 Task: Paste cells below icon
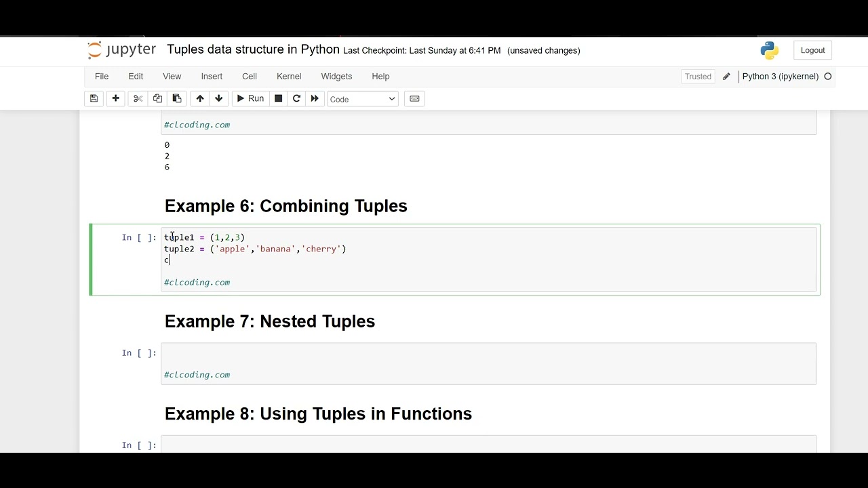[177, 99]
